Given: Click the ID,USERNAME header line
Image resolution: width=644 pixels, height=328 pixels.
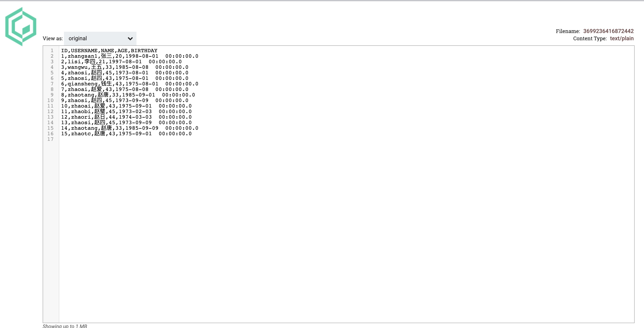Looking at the screenshot, I should (x=109, y=50).
